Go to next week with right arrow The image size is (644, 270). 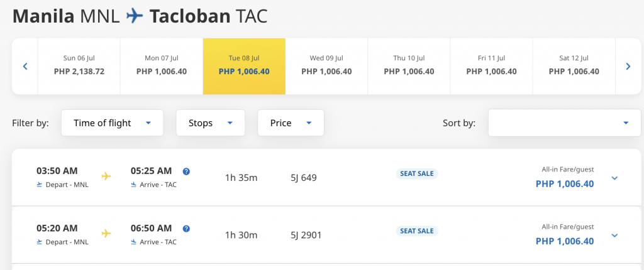(628, 67)
